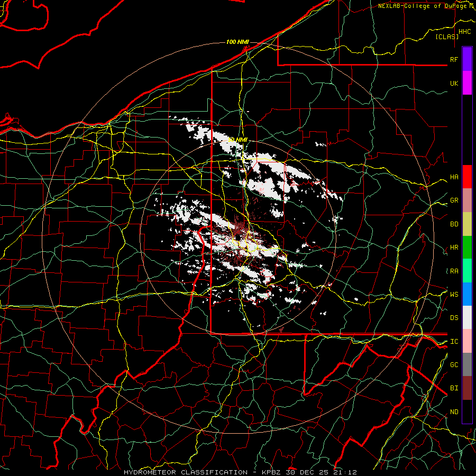The height and width of the screenshot is (476, 476).
Task: Click the 'DS' legend label
Action: point(454,318)
